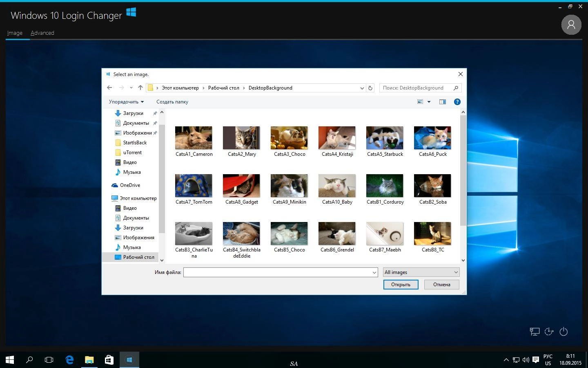Click the file name input field
The image size is (588, 368).
[x=277, y=272]
